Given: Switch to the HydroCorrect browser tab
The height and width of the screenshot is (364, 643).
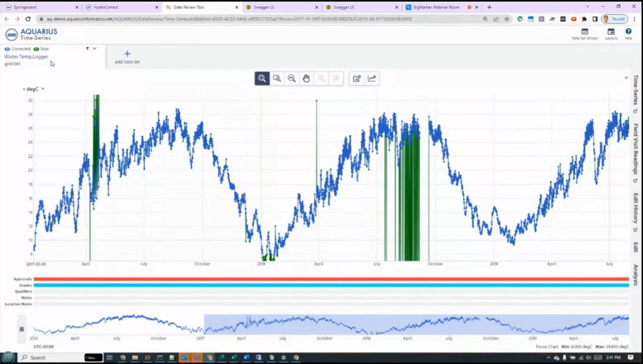Looking at the screenshot, I should pos(122,7).
